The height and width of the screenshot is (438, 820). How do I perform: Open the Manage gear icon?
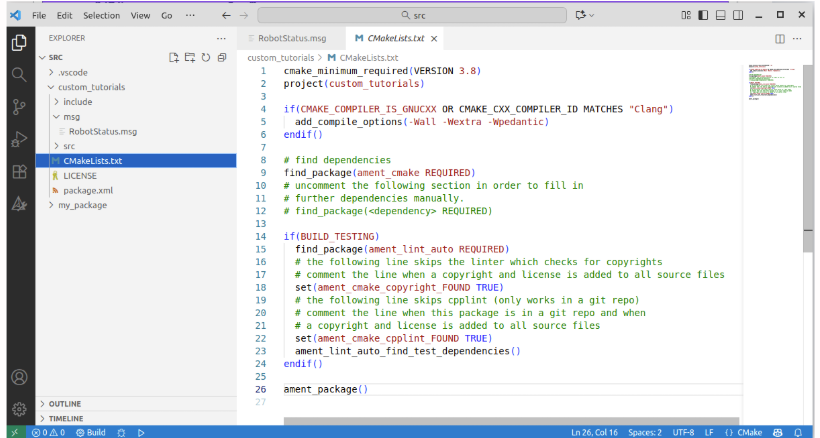tap(18, 408)
